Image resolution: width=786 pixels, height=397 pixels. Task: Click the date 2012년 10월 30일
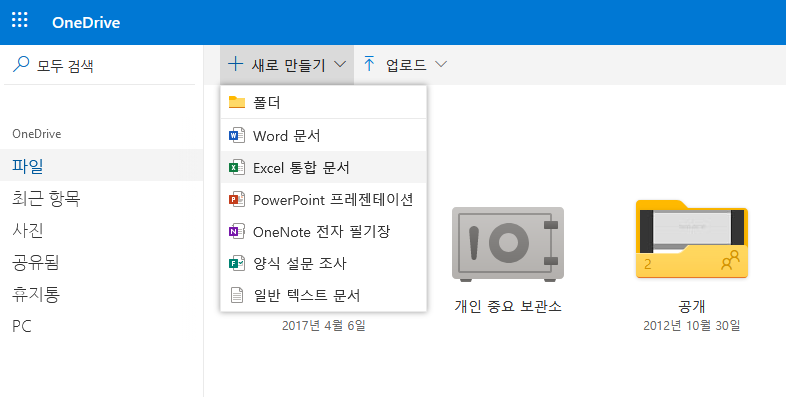click(692, 326)
